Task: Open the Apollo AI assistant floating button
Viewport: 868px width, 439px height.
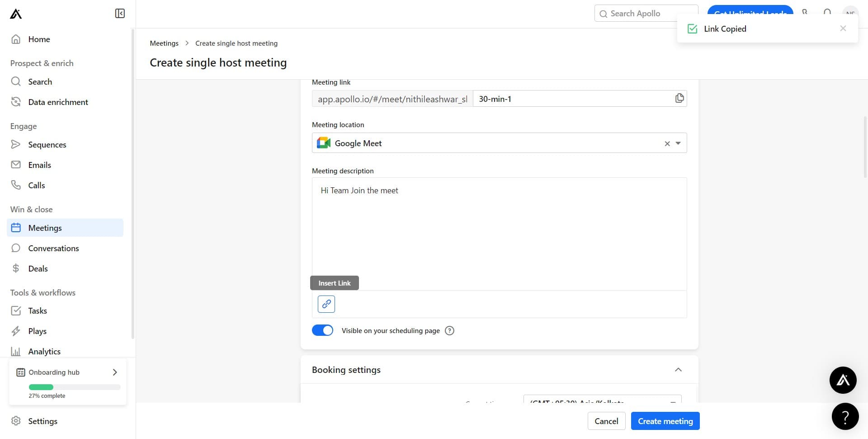Action: point(843,380)
